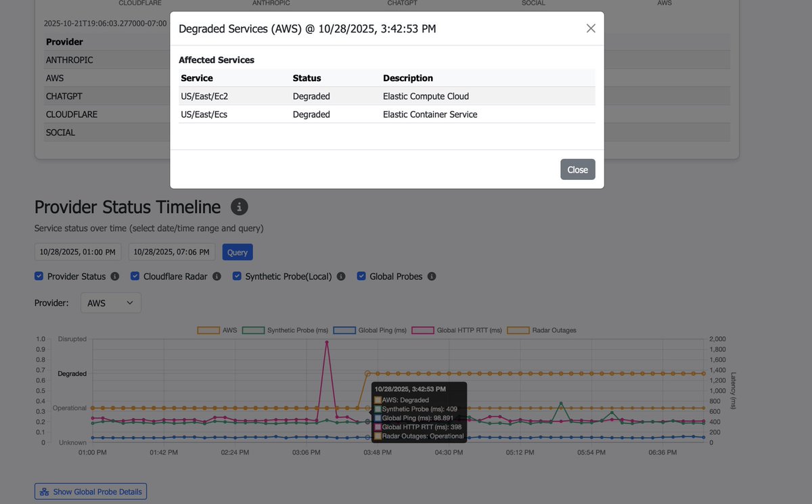
Task: Select the US/East/Ec2 service cell
Action: click(x=204, y=96)
